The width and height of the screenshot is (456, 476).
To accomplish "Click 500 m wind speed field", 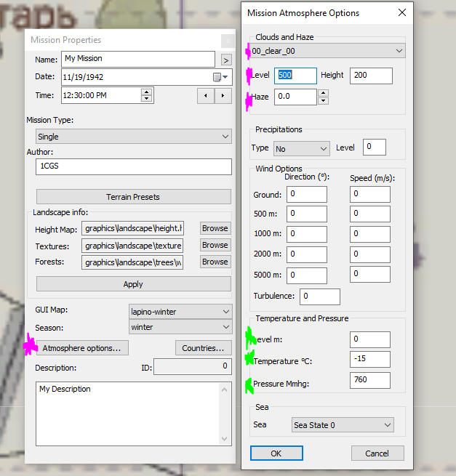I will point(370,214).
